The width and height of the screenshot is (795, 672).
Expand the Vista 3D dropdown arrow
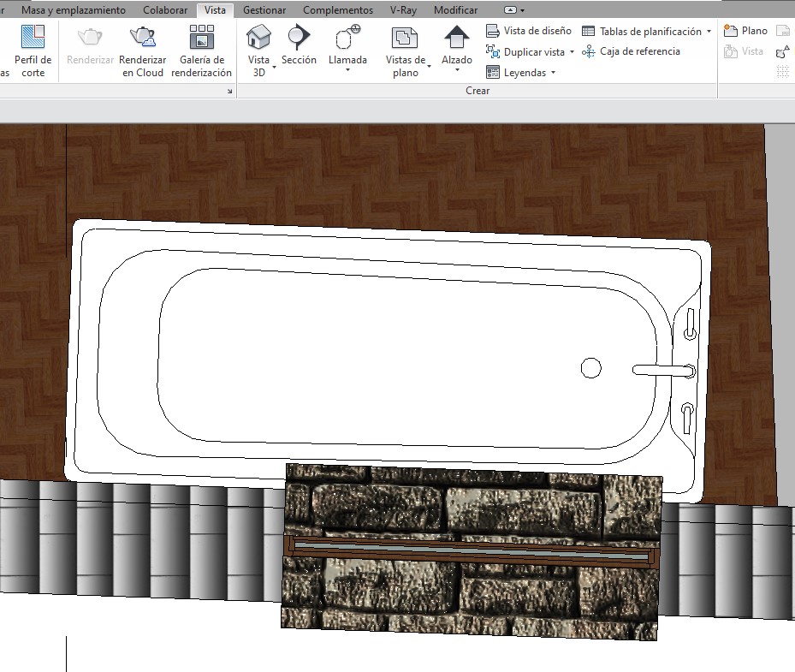[274, 66]
